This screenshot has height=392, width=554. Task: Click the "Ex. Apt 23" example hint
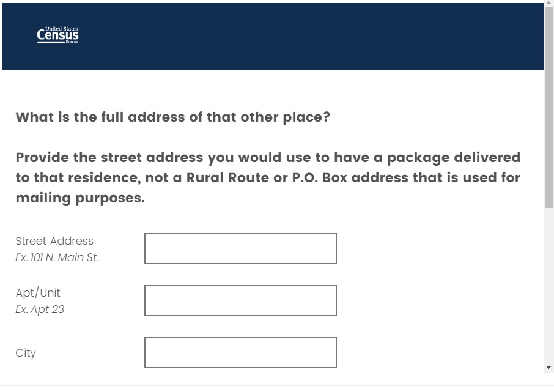[40, 309]
